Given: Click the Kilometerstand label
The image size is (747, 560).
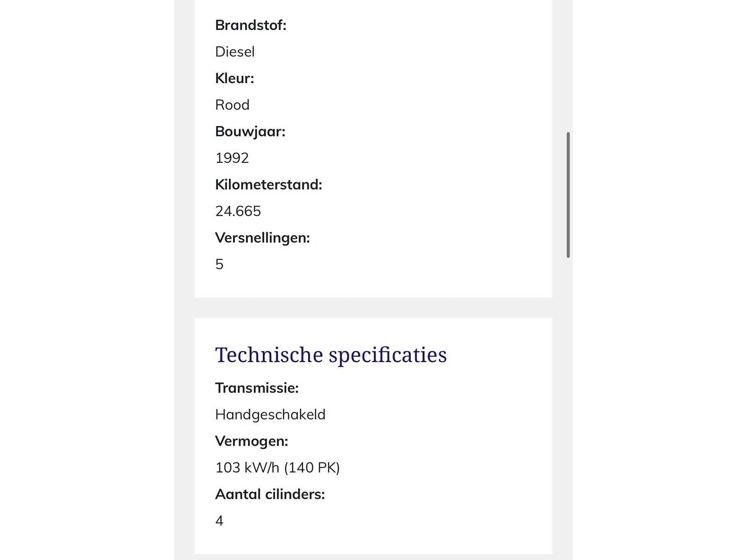Looking at the screenshot, I should point(268,185).
